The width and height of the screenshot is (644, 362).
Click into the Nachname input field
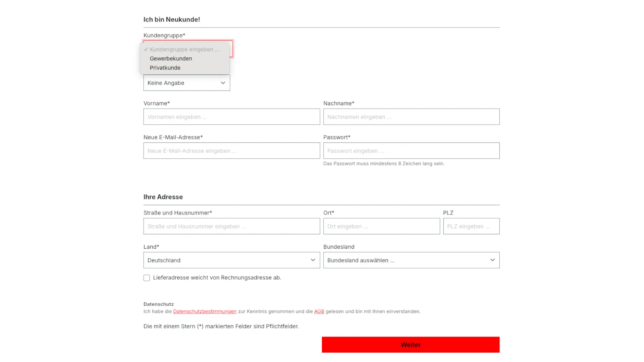tap(411, 117)
